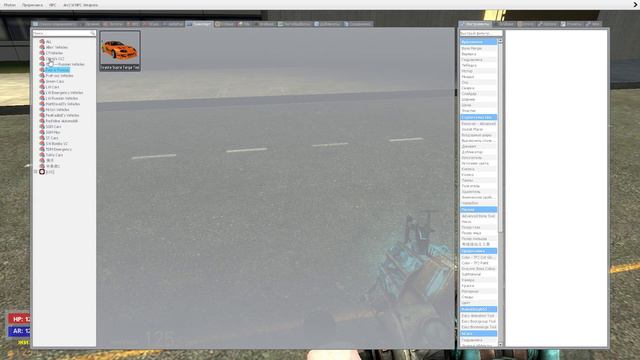The height and width of the screenshot is (360, 640).
Task: Select the 'Дубликатор' tool
Action: click(x=478, y=152)
